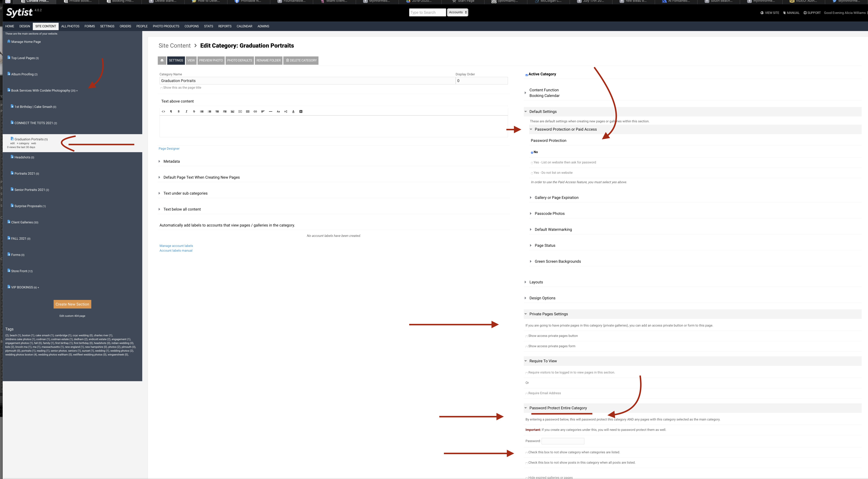Insert unordered bullet list
Viewport: 868px width, 479px height.
click(202, 112)
